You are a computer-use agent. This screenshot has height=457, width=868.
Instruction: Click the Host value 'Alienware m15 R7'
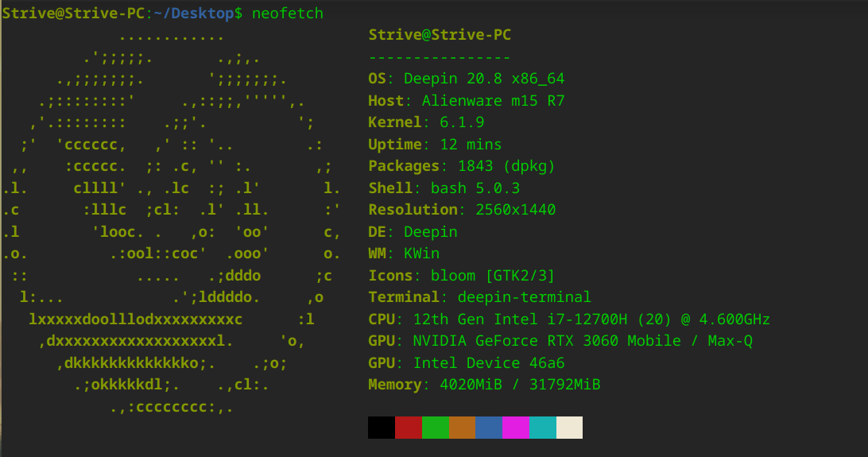coord(494,101)
